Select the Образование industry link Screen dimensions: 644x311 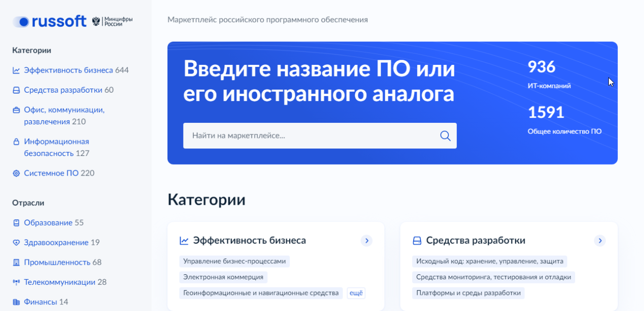[x=54, y=223]
